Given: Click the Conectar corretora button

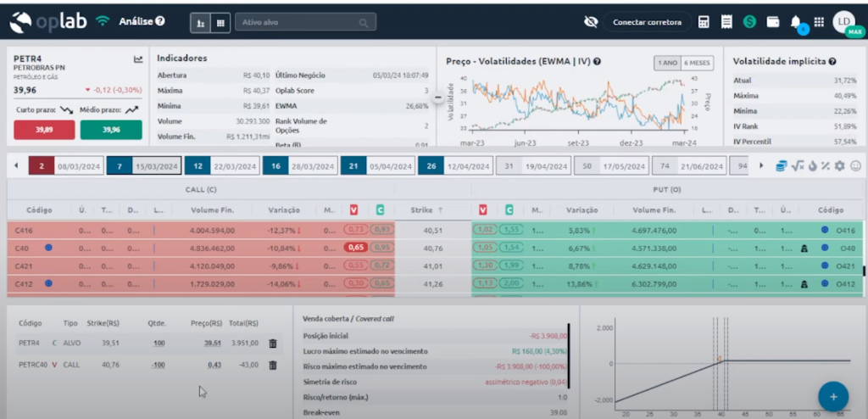Looking at the screenshot, I should click(x=646, y=22).
